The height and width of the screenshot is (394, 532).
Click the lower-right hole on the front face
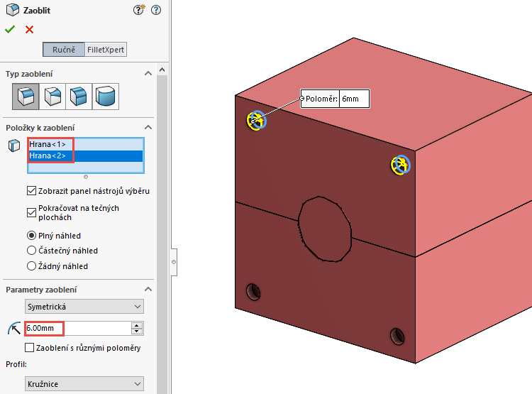click(397, 336)
